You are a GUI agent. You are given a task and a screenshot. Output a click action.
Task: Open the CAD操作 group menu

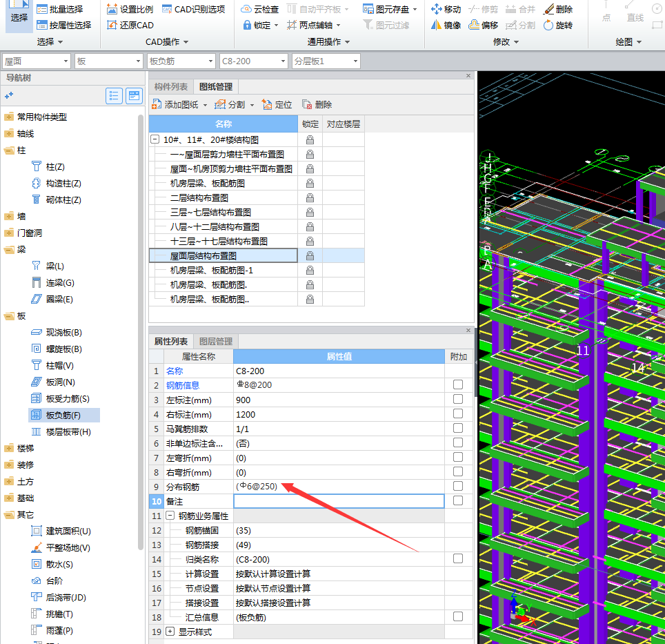pyautogui.click(x=167, y=41)
